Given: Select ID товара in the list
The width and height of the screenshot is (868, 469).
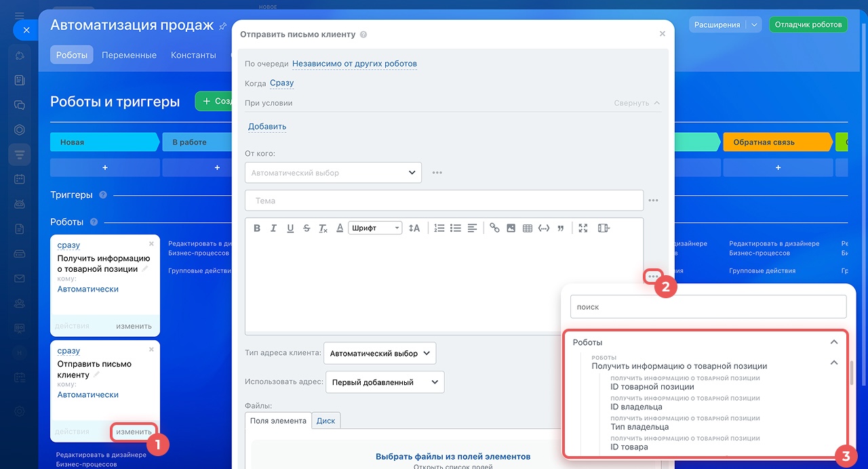Looking at the screenshot, I should [x=629, y=447].
